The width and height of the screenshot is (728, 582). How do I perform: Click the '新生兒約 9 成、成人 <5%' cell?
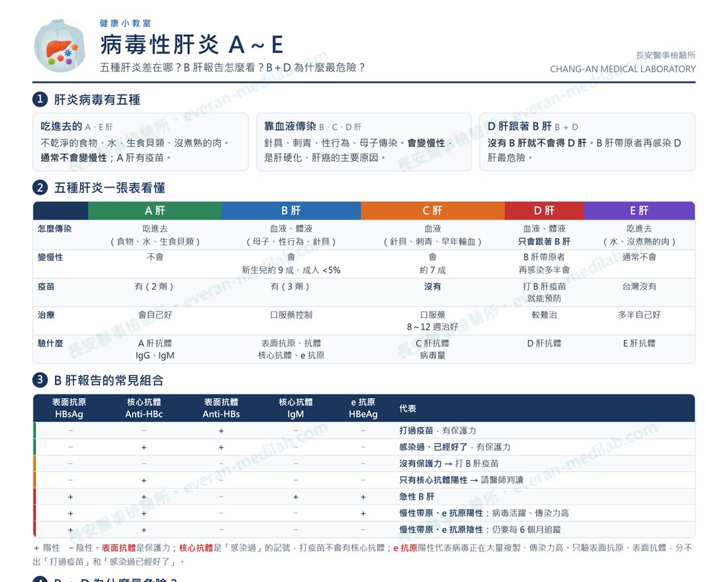point(291,270)
